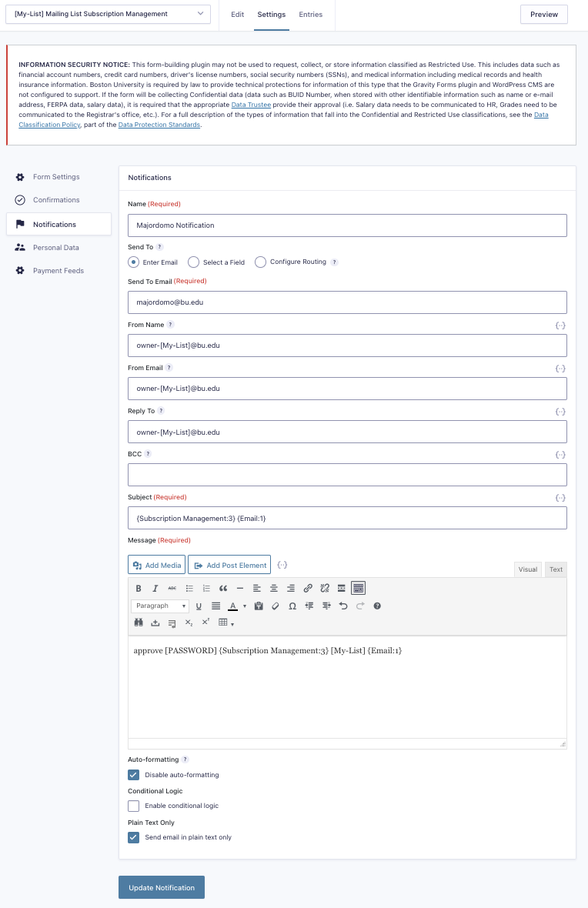Screen dimensions: 588x908
Task: Toggle the editor toolbar kitchen sink
Action: click(x=359, y=589)
